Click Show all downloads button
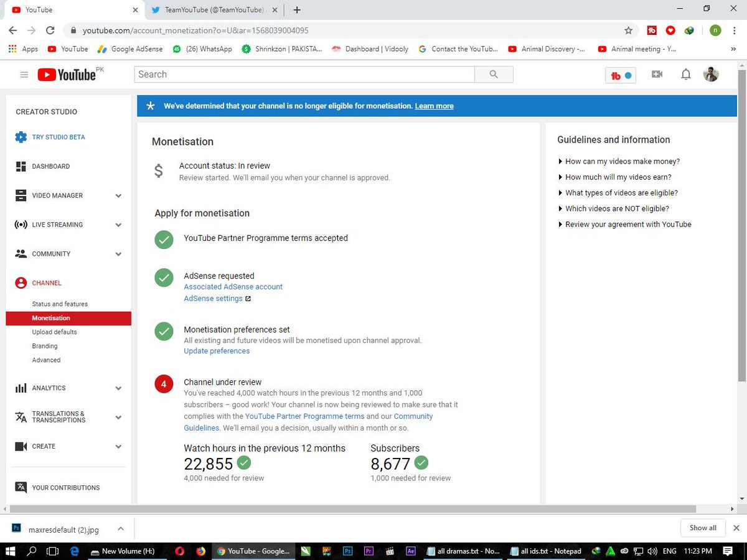747x560 pixels. 703,528
